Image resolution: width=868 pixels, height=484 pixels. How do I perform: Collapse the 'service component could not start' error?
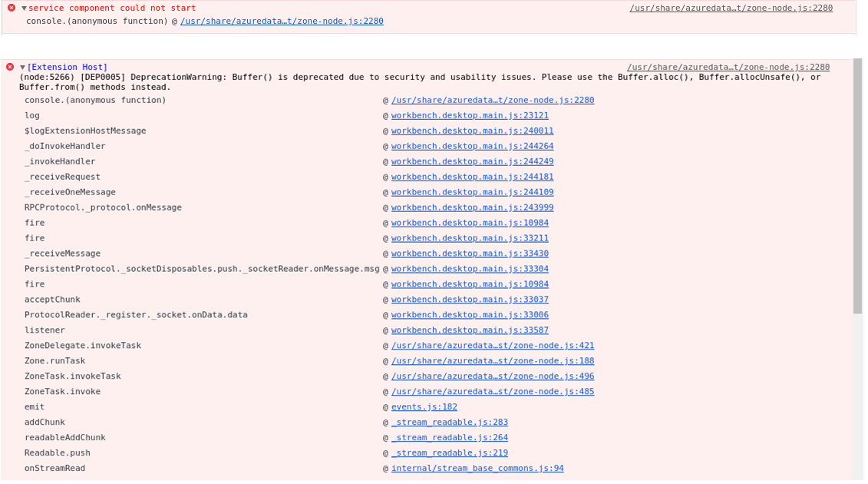click(24, 8)
